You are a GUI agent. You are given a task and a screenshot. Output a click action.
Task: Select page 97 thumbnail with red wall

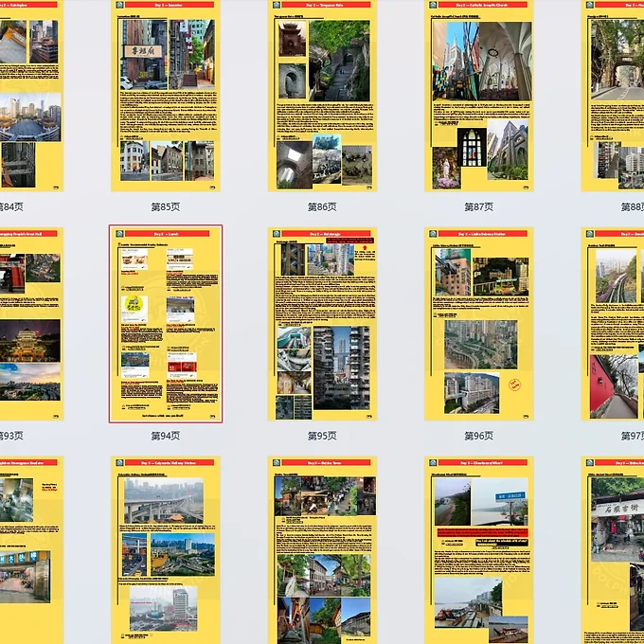coord(614,324)
